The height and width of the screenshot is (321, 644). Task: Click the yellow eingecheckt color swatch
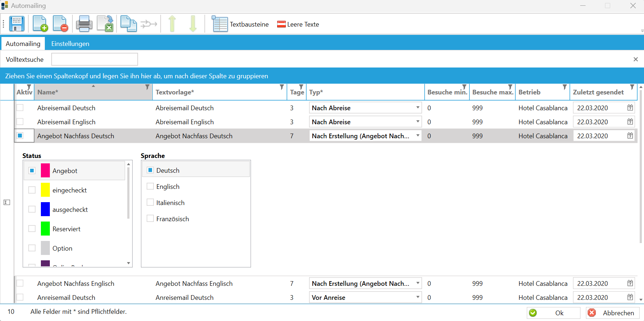(x=45, y=190)
